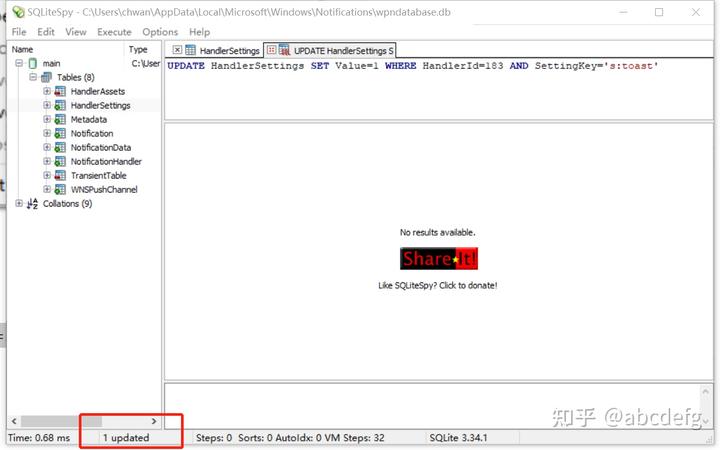The width and height of the screenshot is (720, 450).
Task: Click inside the SQL editor on UPDATE statement
Action: 412,66
